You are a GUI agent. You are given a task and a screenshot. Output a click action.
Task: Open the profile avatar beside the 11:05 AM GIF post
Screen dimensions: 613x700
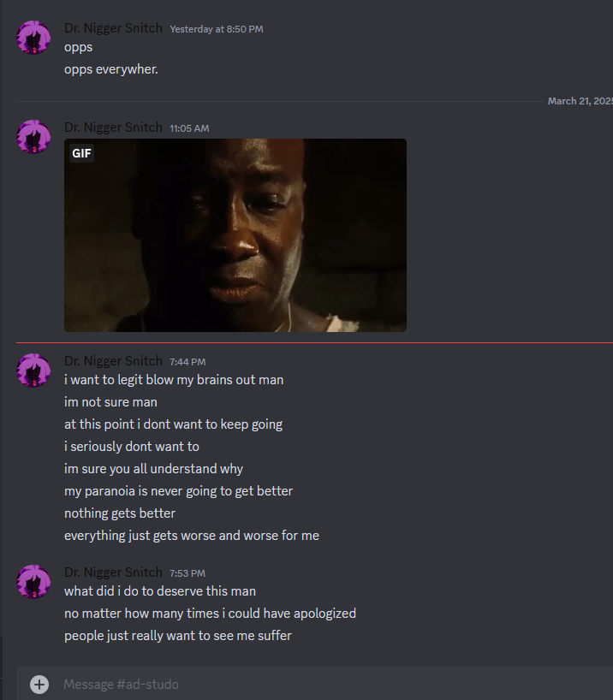33,137
